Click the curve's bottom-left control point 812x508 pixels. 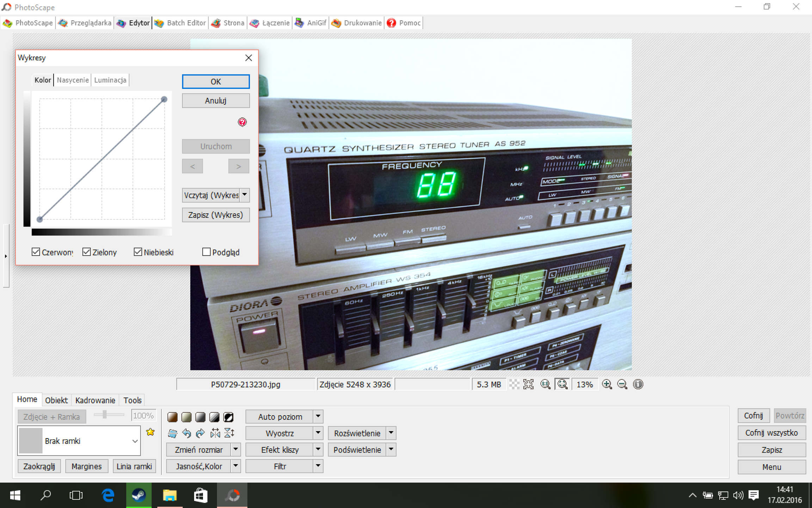[x=40, y=219]
